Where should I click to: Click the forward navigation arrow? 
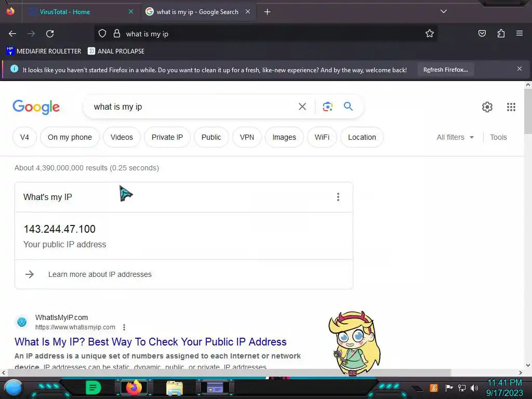[x=31, y=34]
